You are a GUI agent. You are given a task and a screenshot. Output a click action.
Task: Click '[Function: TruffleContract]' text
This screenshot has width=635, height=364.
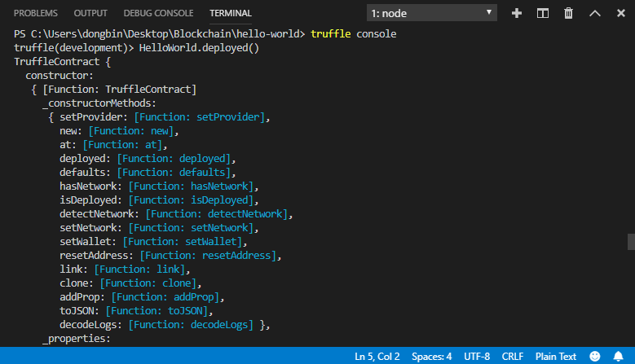click(120, 90)
